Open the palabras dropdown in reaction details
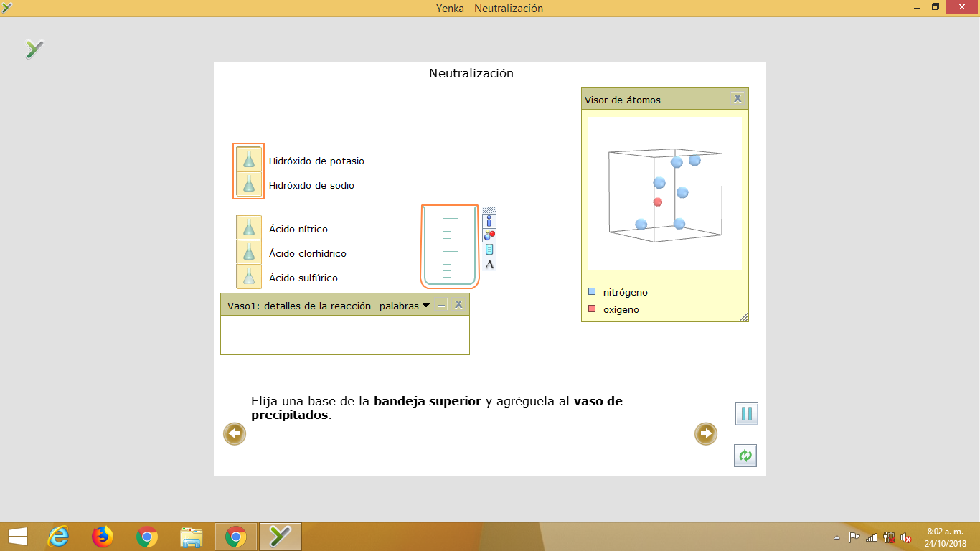 pyautogui.click(x=405, y=306)
